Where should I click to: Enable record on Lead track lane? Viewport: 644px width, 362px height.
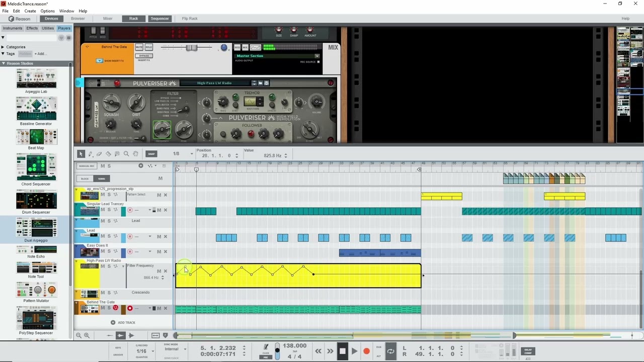[x=130, y=236]
